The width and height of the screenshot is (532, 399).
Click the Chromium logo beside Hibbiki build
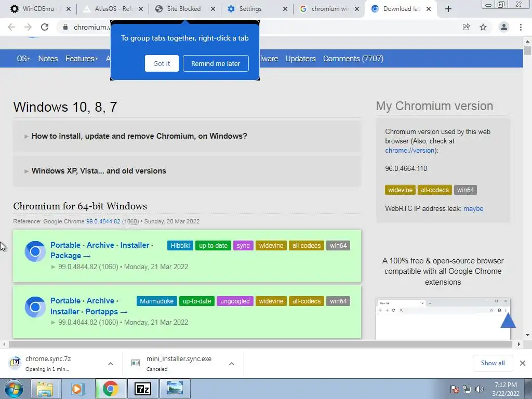coord(35,251)
